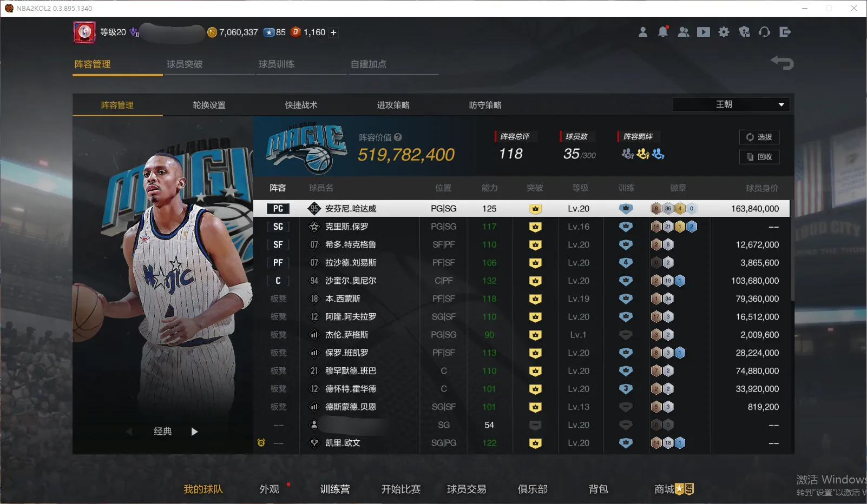Open the 轮换设置 sub-tab
This screenshot has width=867, height=504.
coord(209,105)
